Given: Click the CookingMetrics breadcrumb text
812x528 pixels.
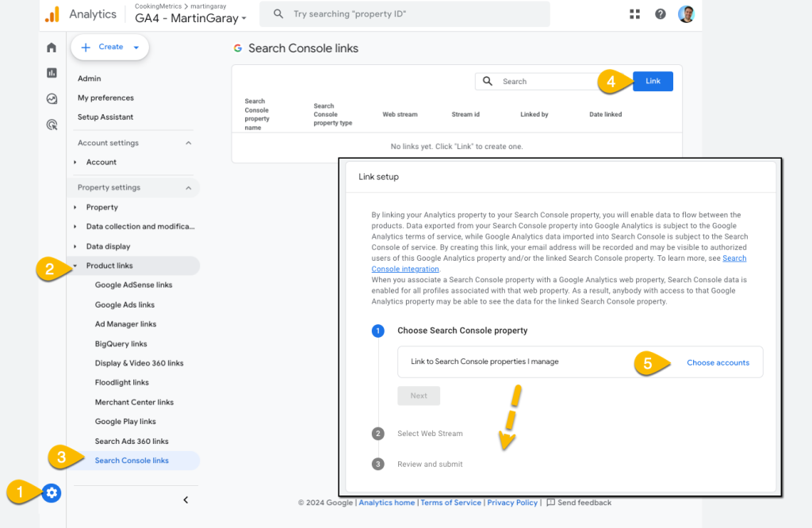Looking at the screenshot, I should (158, 6).
